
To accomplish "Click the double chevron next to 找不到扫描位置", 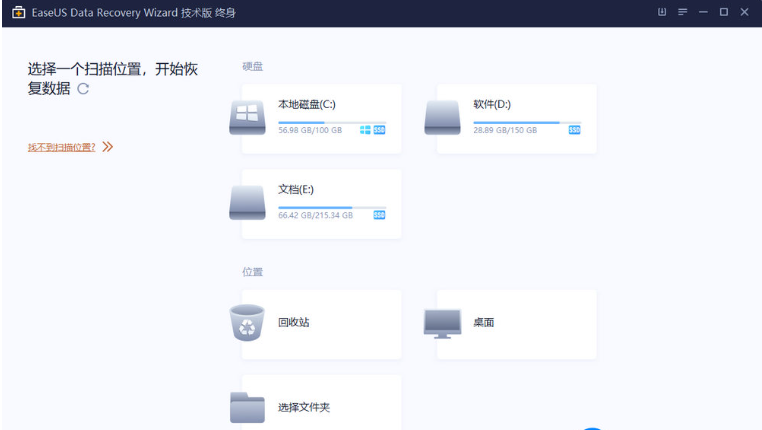I will [108, 147].
